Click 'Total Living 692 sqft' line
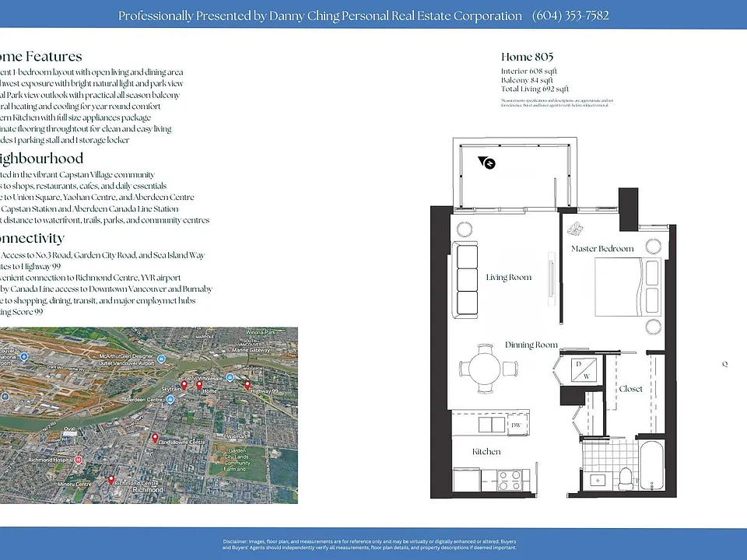The width and height of the screenshot is (747, 560). coord(535,89)
